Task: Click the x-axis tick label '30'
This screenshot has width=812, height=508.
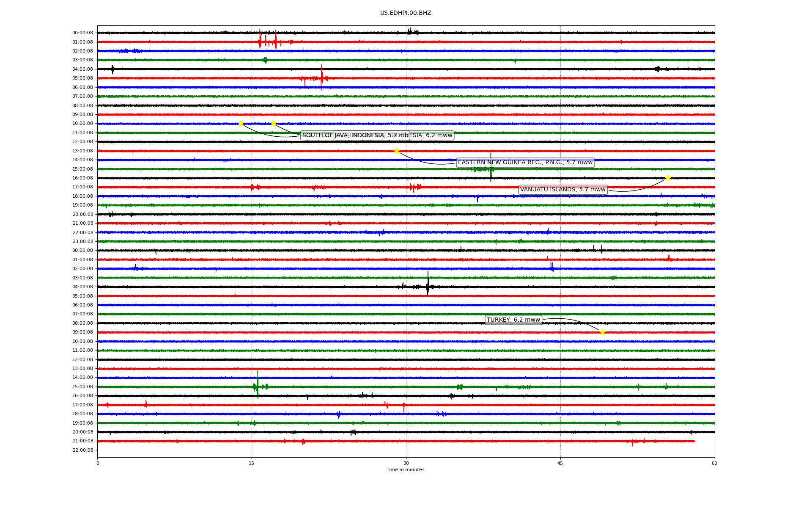Action: point(406,463)
